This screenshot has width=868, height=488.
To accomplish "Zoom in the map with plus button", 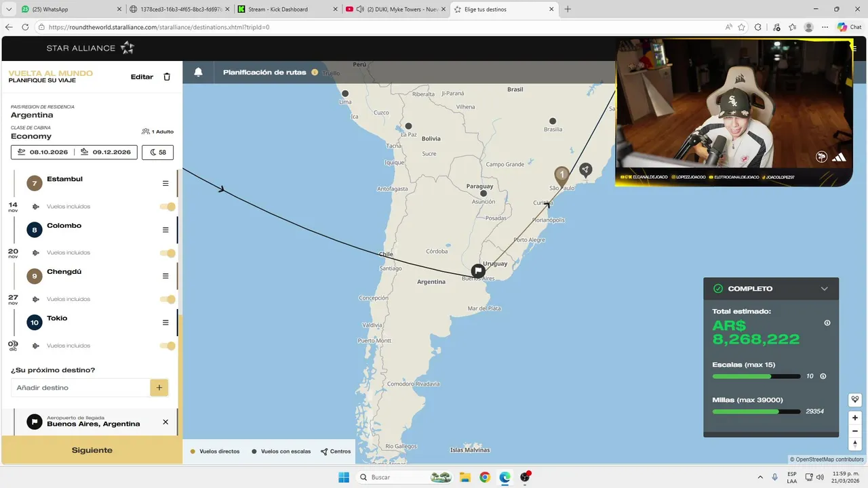I will point(855,418).
